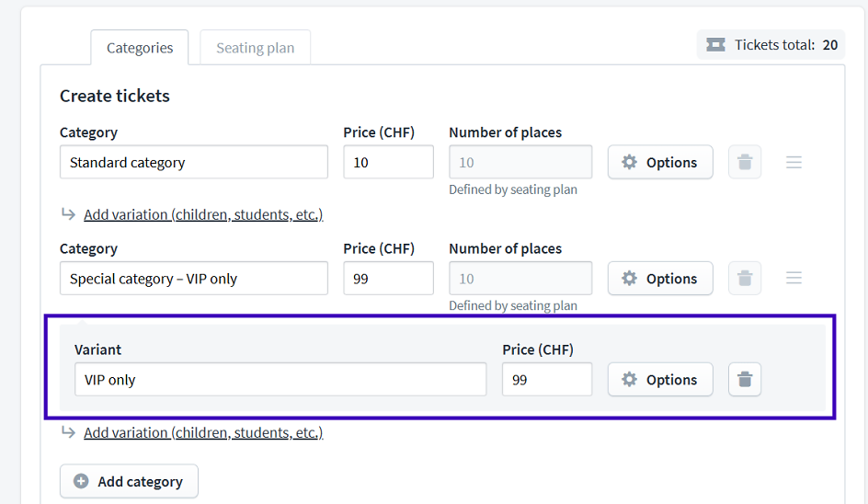
Task: Select the Categories tab
Action: (140, 48)
